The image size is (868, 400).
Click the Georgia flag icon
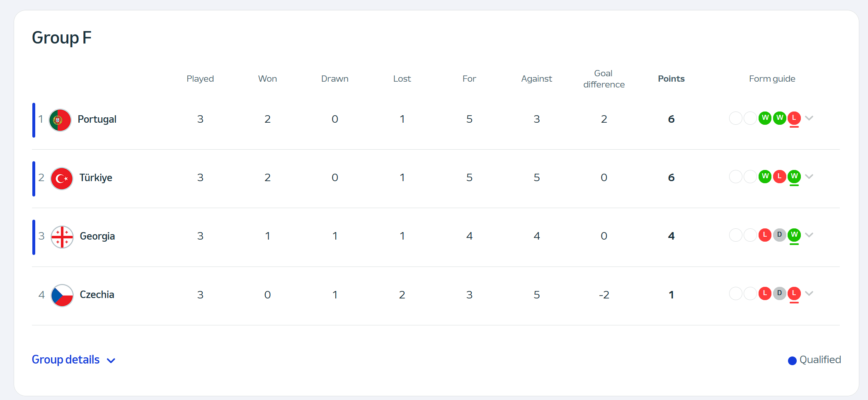point(62,237)
